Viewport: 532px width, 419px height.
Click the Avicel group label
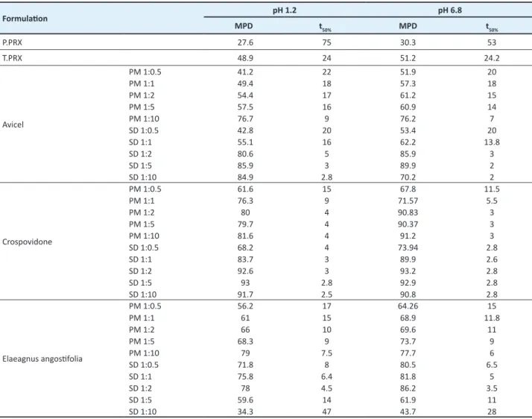pos(13,125)
